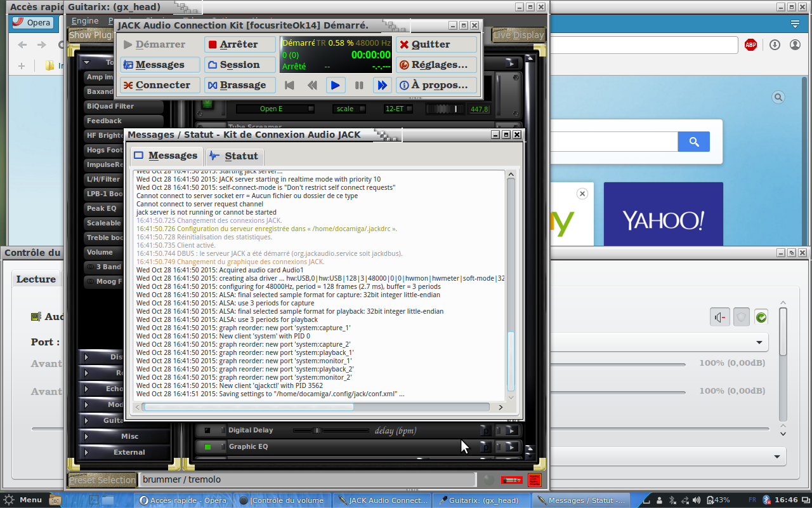812x508 pixels.
Task: Select the Feedback plugin in Guitarix
Action: click(x=123, y=121)
